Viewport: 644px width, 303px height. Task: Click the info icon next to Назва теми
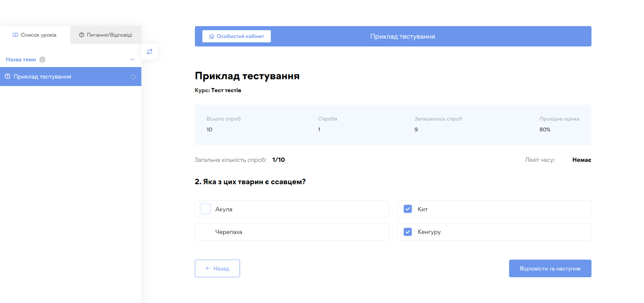coord(42,59)
